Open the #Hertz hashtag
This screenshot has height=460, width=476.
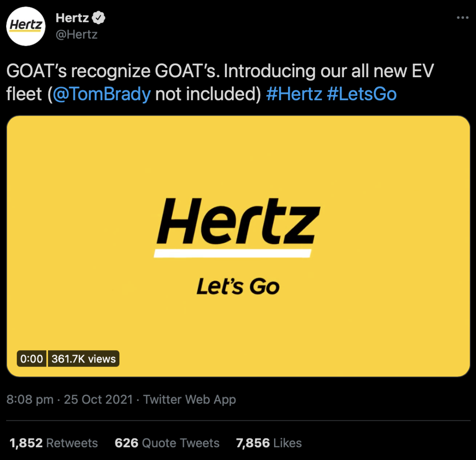(x=294, y=93)
